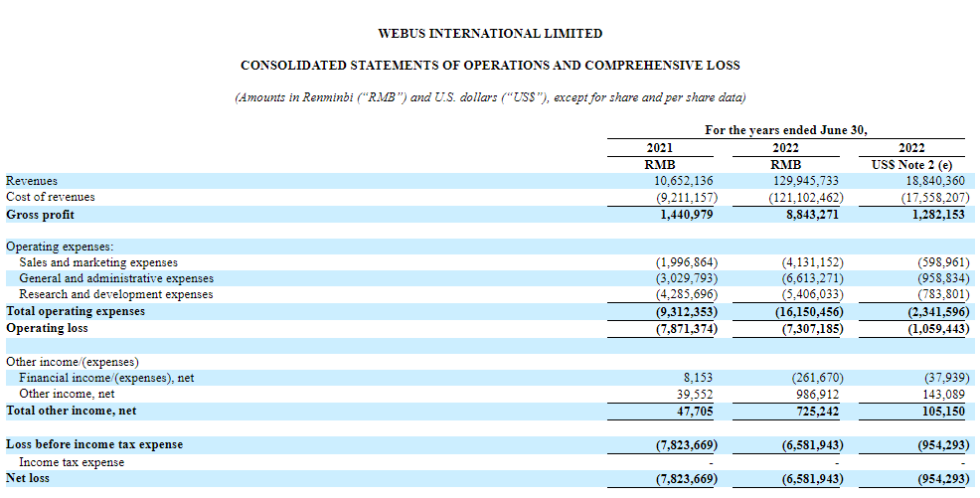This screenshot has height=498, width=980.
Task: Click the Financial income/(expenses), net label
Action: point(106,379)
